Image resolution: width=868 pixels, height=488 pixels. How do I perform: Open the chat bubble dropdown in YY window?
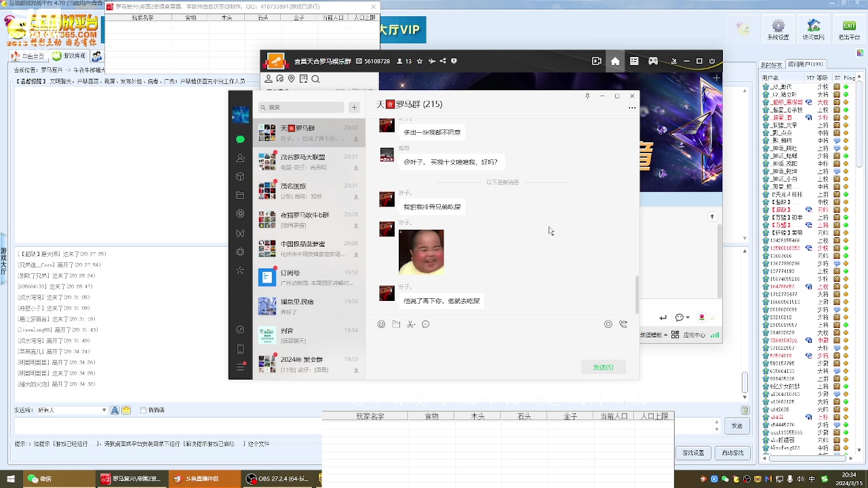click(x=682, y=317)
